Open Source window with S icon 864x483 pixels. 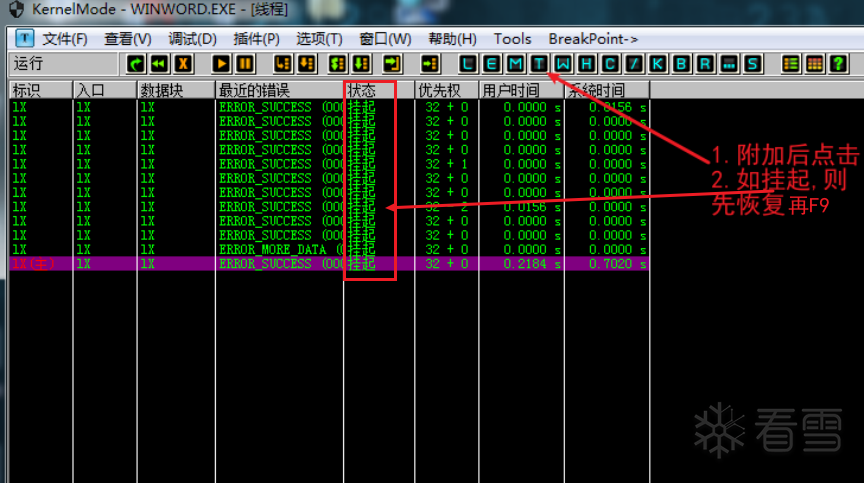click(752, 64)
